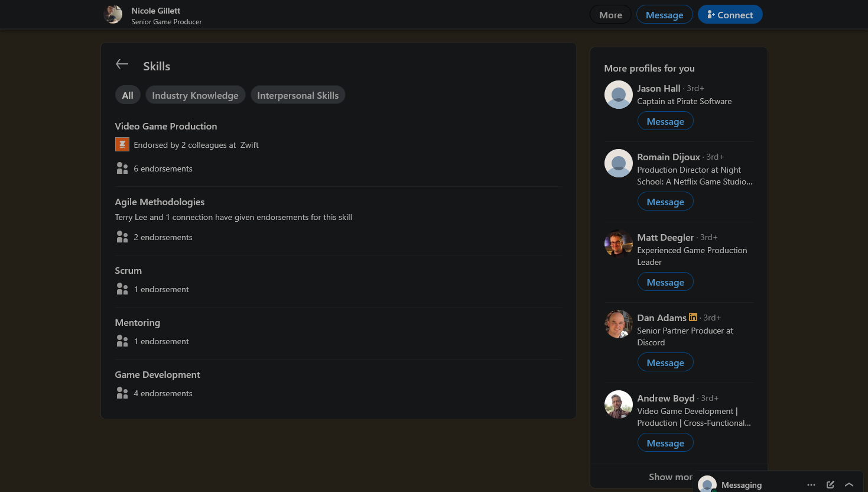Message Andrew Boyd
Image resolution: width=868 pixels, height=492 pixels.
665,443
